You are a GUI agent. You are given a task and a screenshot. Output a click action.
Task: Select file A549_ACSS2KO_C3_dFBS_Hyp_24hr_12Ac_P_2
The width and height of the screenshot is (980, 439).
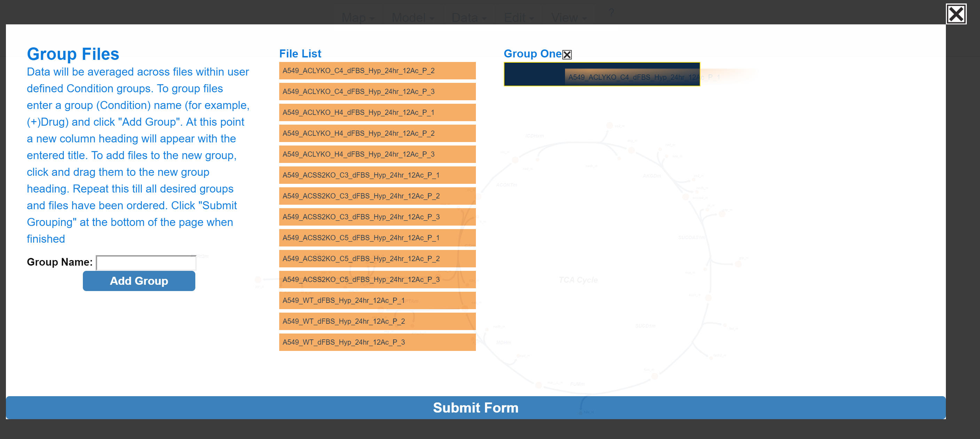pyautogui.click(x=377, y=196)
